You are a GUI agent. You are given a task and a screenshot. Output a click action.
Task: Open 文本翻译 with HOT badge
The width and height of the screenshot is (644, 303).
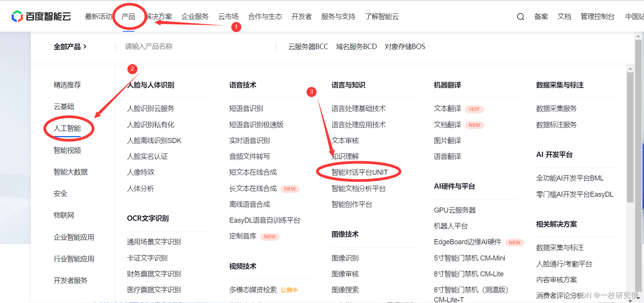click(447, 109)
